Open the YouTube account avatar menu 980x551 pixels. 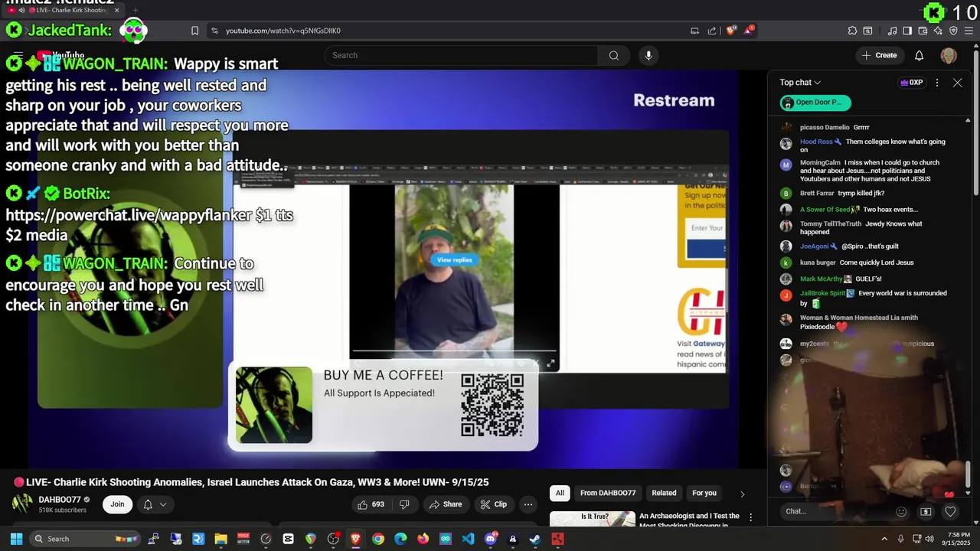[949, 55]
